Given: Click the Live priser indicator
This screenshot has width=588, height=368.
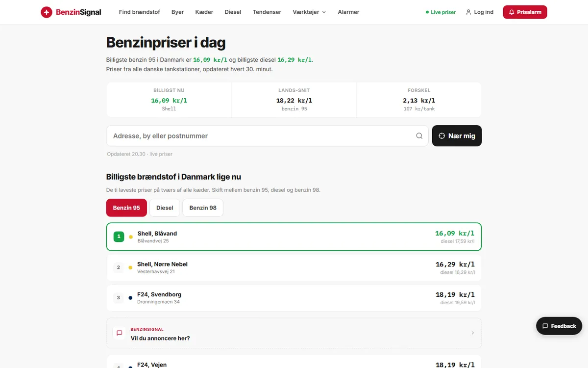Looking at the screenshot, I should 441,12.
